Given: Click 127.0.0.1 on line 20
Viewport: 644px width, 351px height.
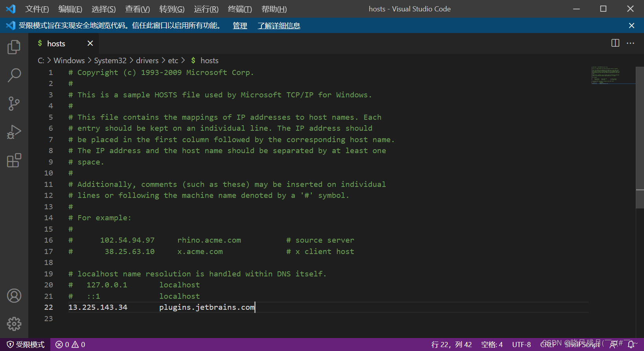Looking at the screenshot, I should (107, 285).
